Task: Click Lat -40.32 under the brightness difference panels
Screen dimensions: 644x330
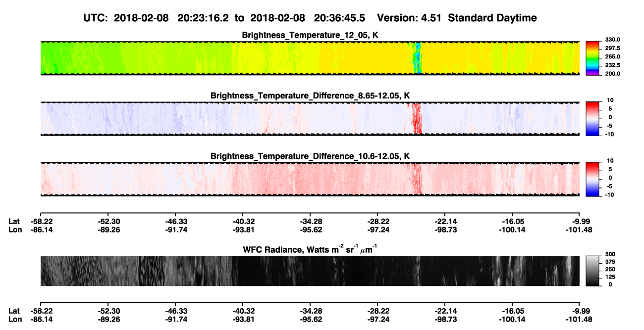Action: coord(242,221)
